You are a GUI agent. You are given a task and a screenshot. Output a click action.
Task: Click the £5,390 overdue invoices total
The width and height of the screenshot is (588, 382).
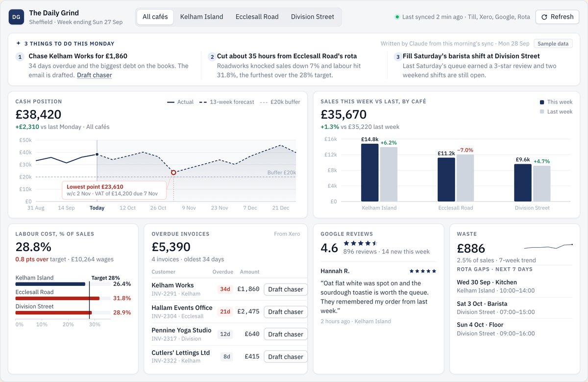click(171, 247)
